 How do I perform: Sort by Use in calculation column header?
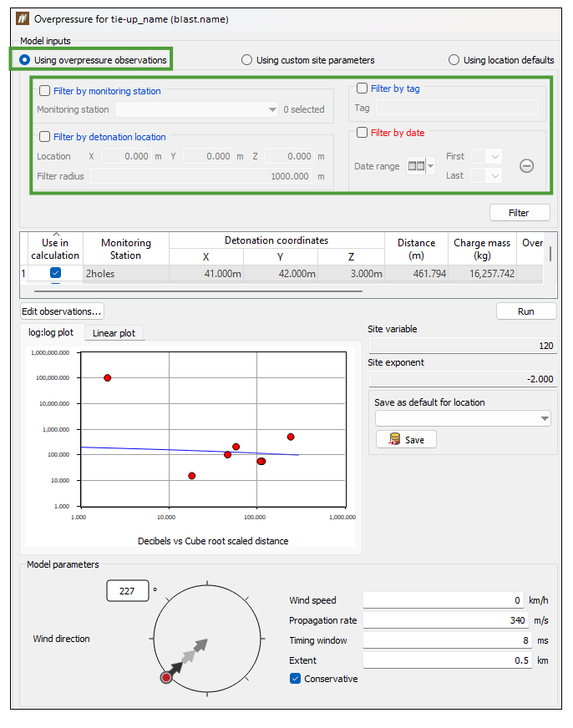pyautogui.click(x=55, y=249)
